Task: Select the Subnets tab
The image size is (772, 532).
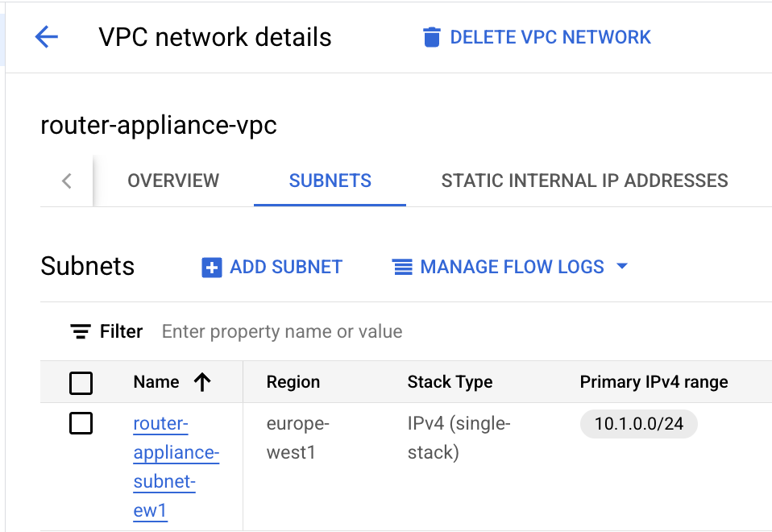Action: coord(330,181)
